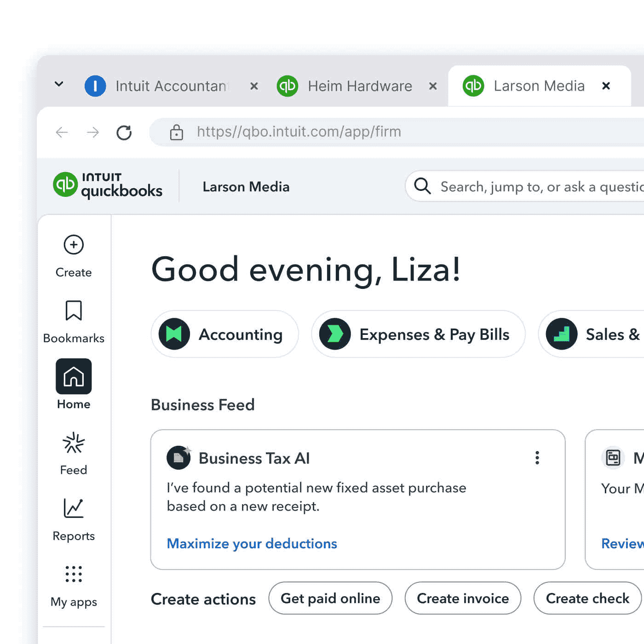Image resolution: width=644 pixels, height=644 pixels.
Task: Click the Accounting pill's green icon
Action: point(174,334)
